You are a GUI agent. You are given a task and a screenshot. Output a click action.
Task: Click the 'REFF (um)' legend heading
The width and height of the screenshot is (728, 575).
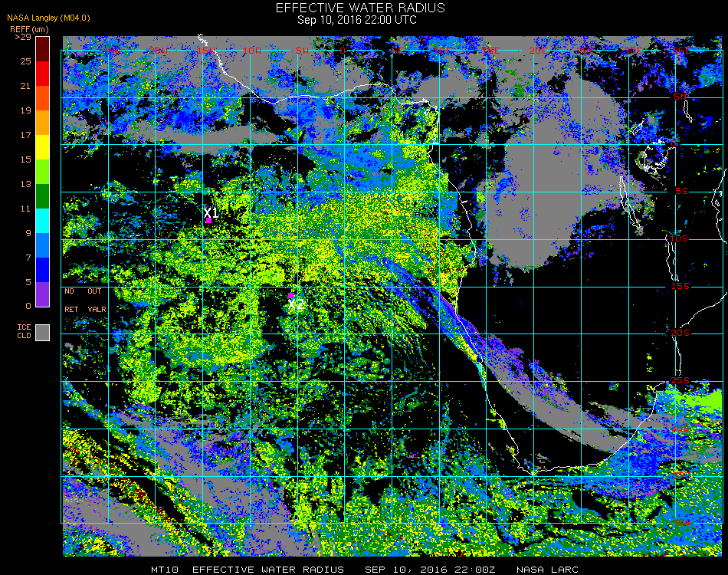point(29,29)
